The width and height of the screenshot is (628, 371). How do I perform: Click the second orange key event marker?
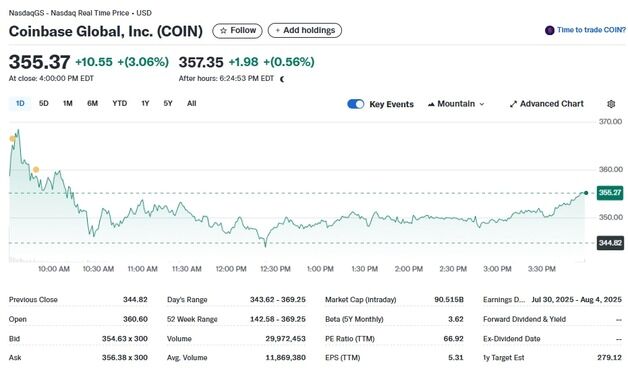pyautogui.click(x=36, y=170)
